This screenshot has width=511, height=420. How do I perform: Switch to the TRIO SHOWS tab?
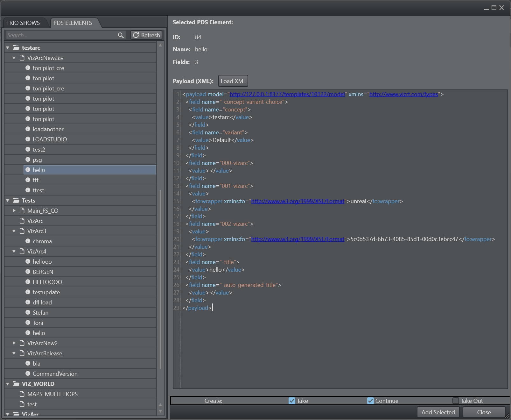[23, 23]
